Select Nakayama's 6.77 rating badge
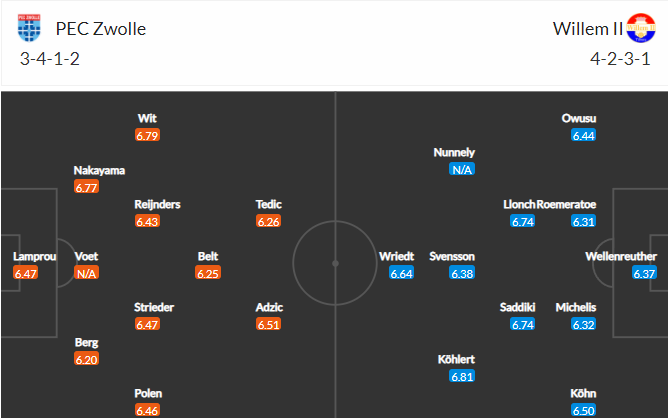Viewport: 668px width, 418px height. 86,187
